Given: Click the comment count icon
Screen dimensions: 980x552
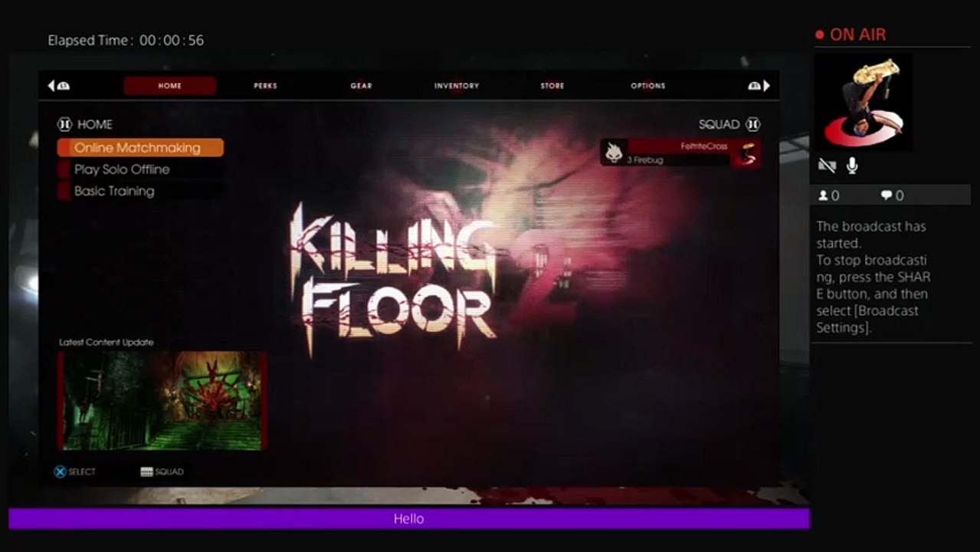Looking at the screenshot, I should [887, 195].
